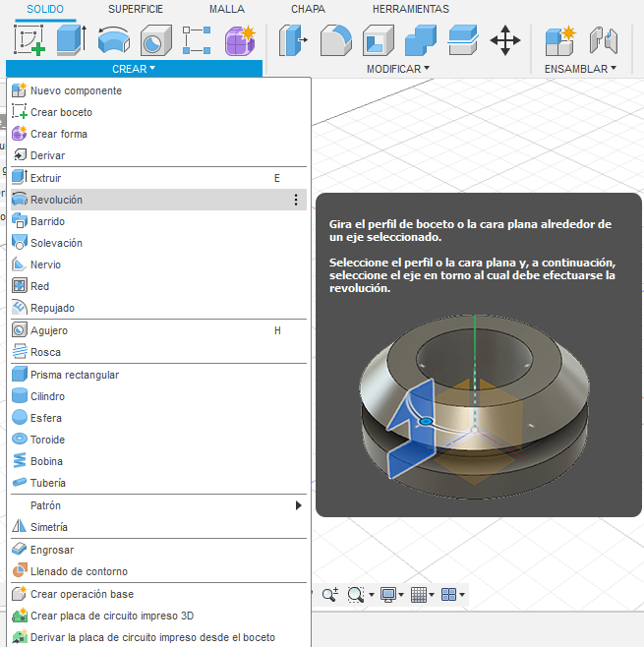Image resolution: width=644 pixels, height=647 pixels.
Task: Click the Create Sketch toolbar icon
Action: point(29,40)
